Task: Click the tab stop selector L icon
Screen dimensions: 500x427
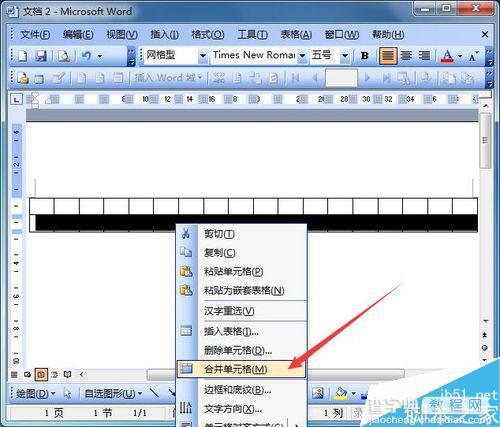Action: coord(16,99)
